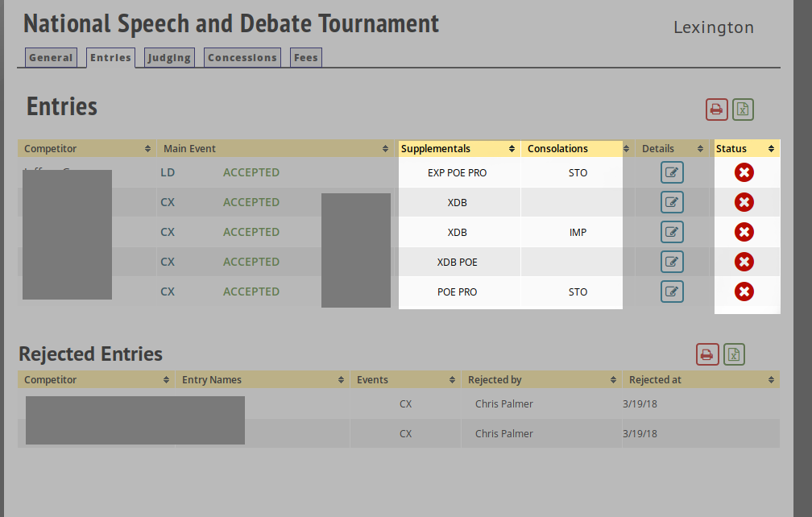This screenshot has height=517, width=812.
Task: Open details for the XDB POE entry
Action: click(x=672, y=262)
